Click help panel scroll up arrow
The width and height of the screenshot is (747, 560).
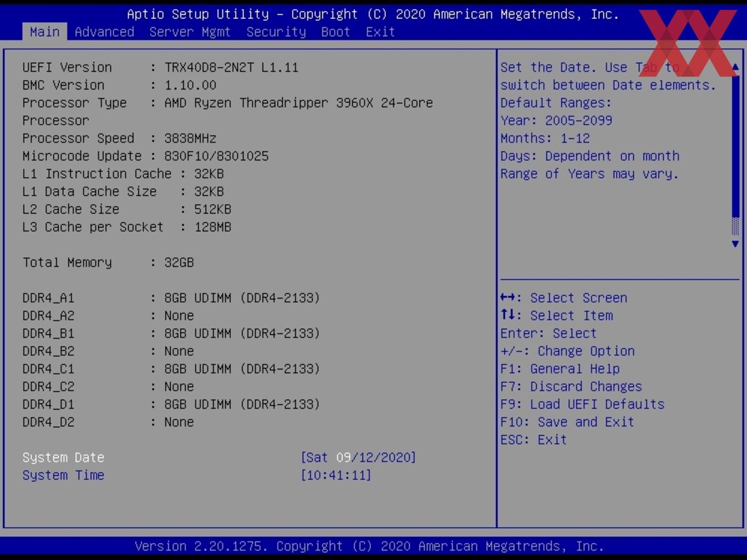pos(735,67)
